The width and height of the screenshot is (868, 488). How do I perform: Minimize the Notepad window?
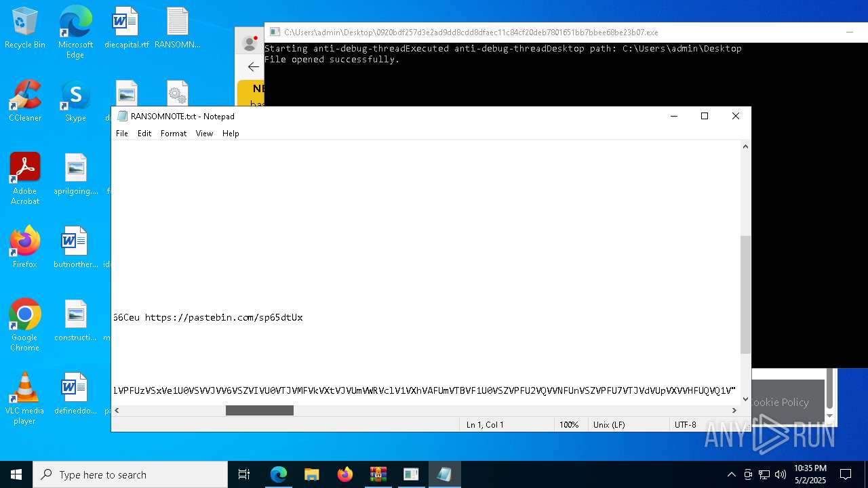673,116
